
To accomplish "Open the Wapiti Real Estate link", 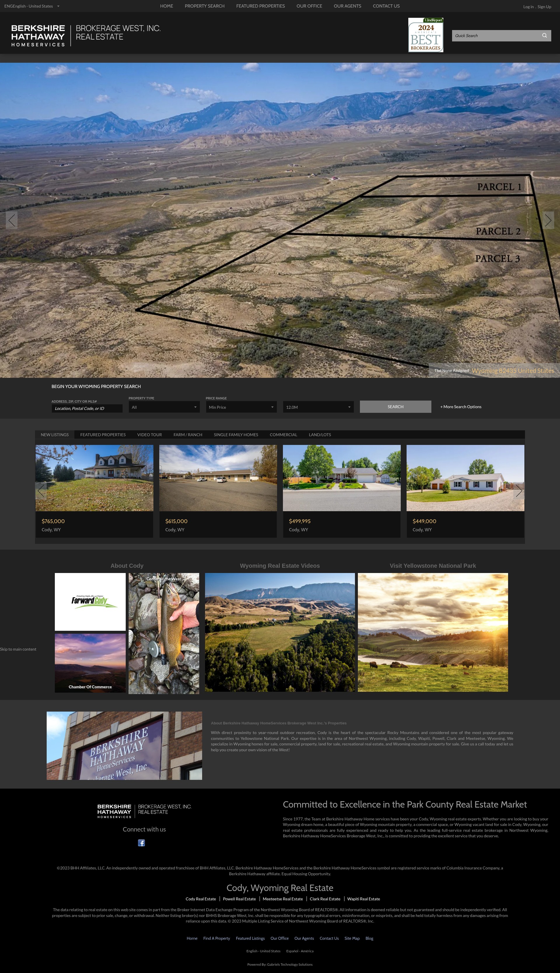I will click(363, 899).
